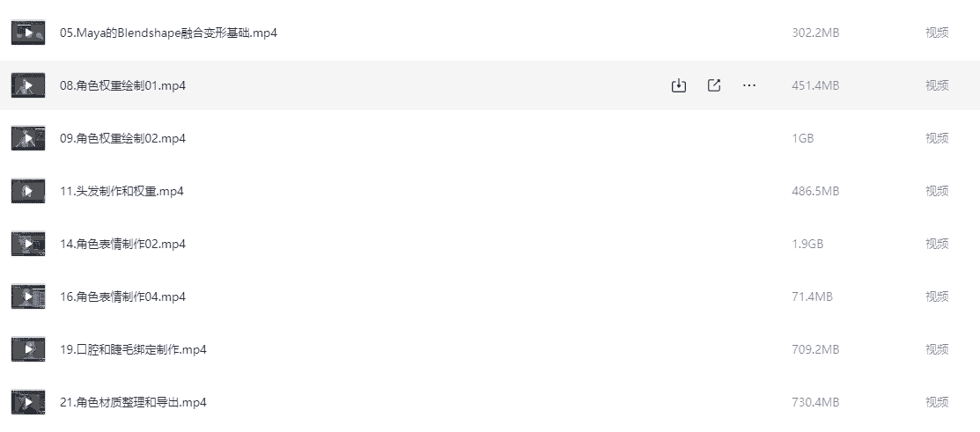Viewport: 980px width, 432px height.
Task: Open more options for 08.角色权重绘制01.mp4
Action: (x=749, y=85)
